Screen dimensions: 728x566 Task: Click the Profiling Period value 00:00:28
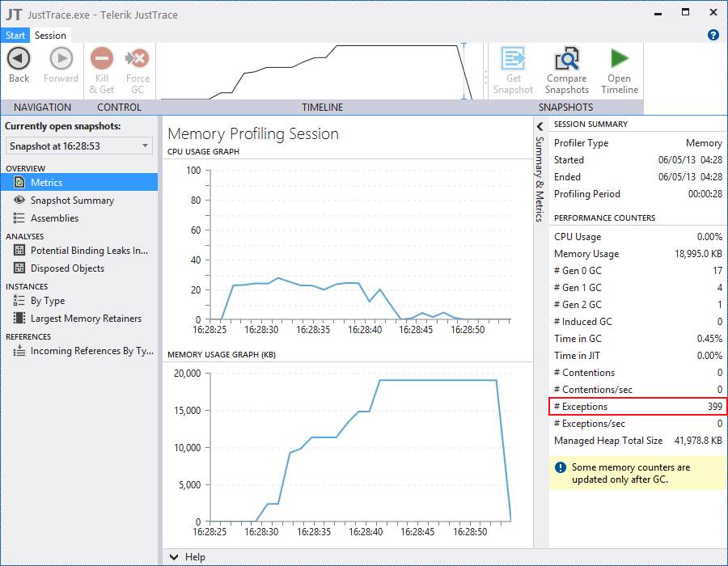[x=705, y=194]
